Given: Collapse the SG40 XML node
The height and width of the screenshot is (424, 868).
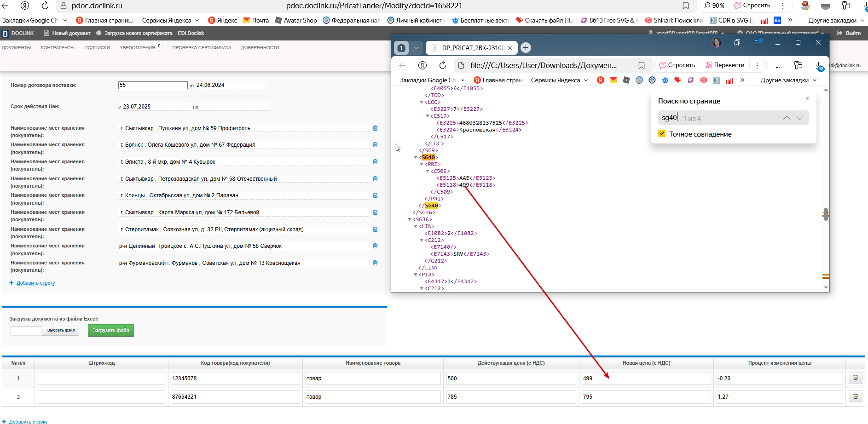Looking at the screenshot, I should tap(416, 157).
